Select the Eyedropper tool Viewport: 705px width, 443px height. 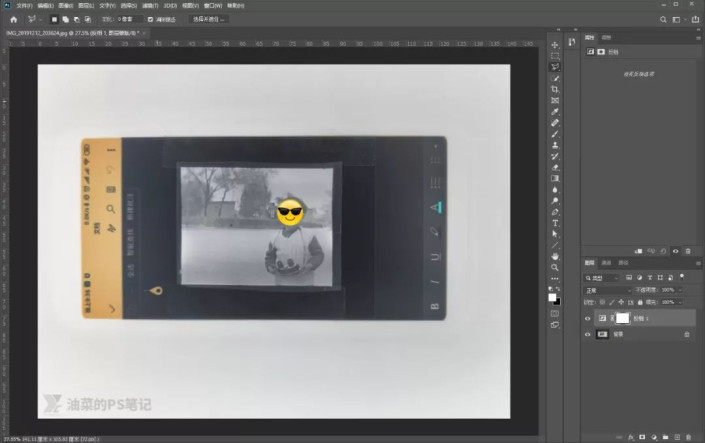point(555,112)
